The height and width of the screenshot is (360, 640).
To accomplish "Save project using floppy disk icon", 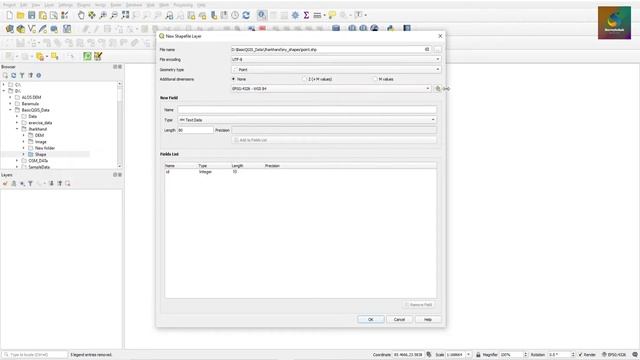I will click(31, 16).
